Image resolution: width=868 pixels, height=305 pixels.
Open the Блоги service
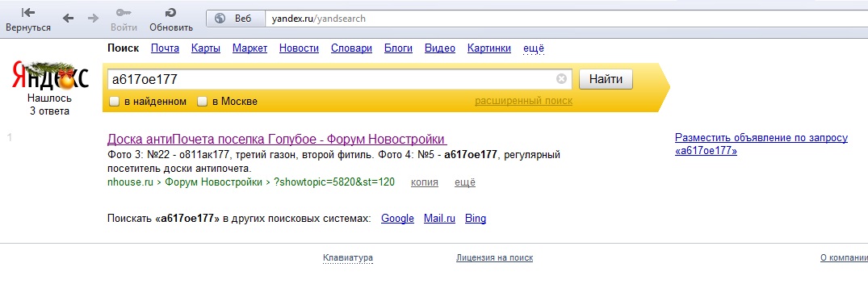[x=398, y=48]
